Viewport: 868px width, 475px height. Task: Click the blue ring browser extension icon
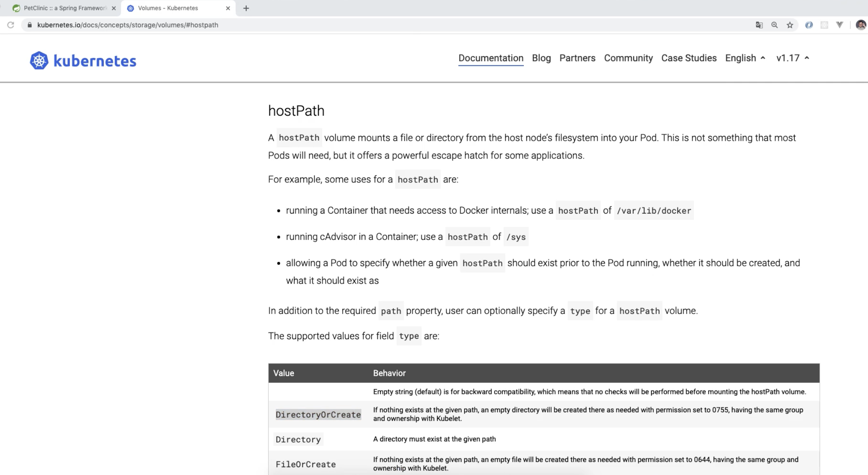(809, 25)
